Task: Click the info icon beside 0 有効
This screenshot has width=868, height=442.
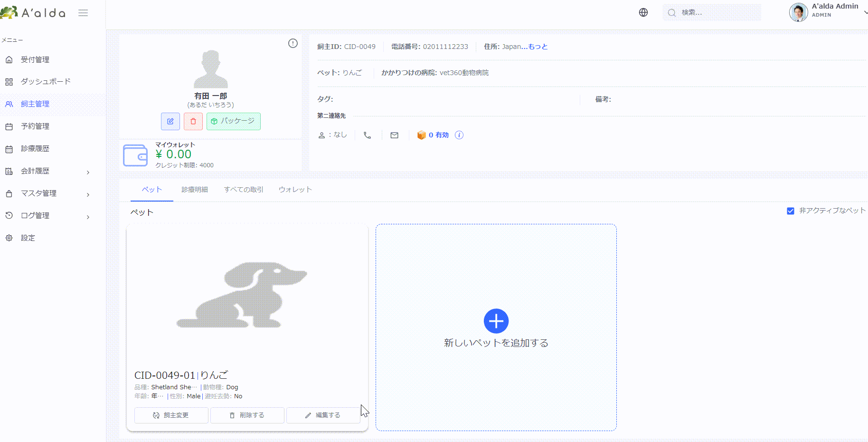Action: 459,135
